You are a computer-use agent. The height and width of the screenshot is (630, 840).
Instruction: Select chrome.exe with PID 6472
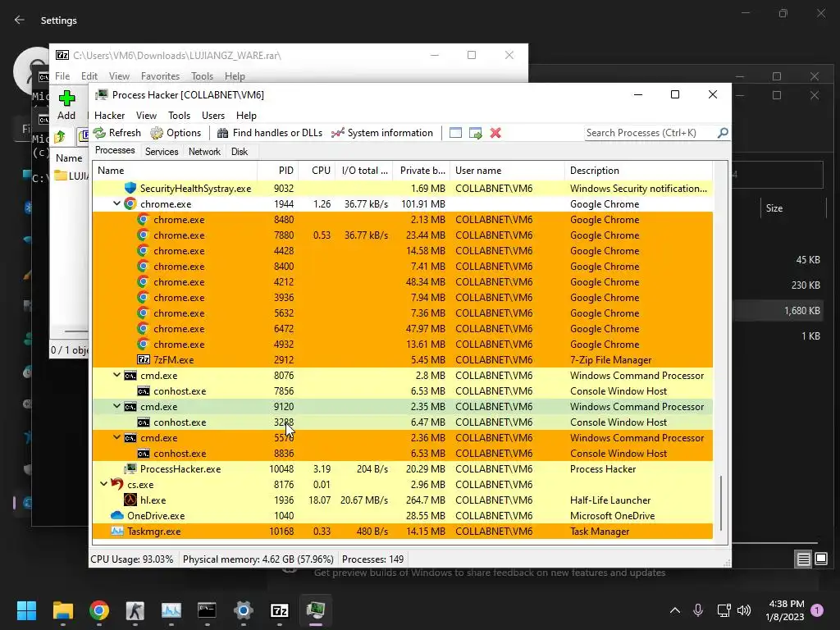(402, 328)
